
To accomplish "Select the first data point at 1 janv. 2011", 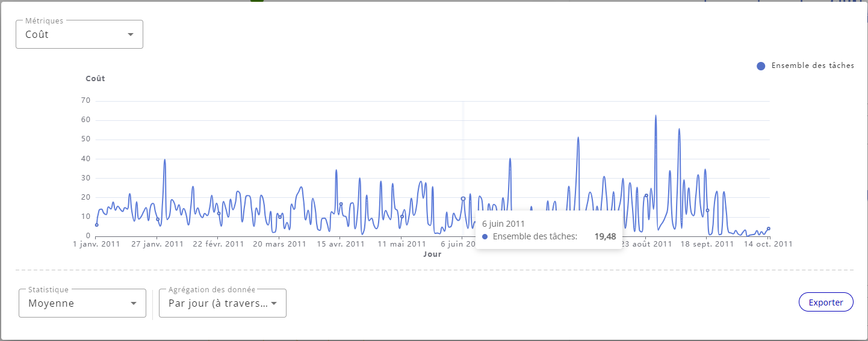I will (x=96, y=225).
